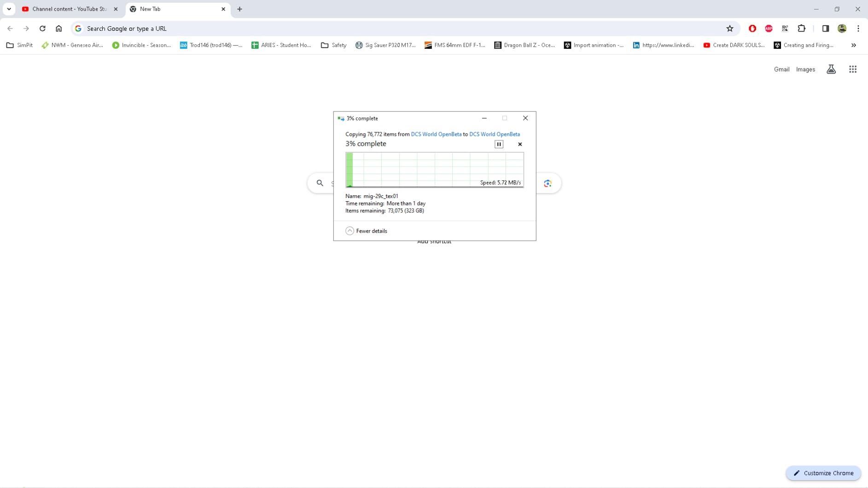Restore down the Chrome window
Image resolution: width=868 pixels, height=488 pixels.
tap(837, 9)
